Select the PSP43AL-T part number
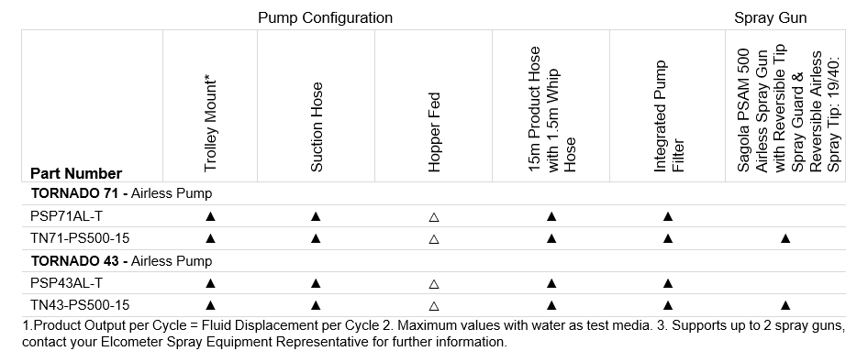The width and height of the screenshot is (868, 362). (66, 283)
